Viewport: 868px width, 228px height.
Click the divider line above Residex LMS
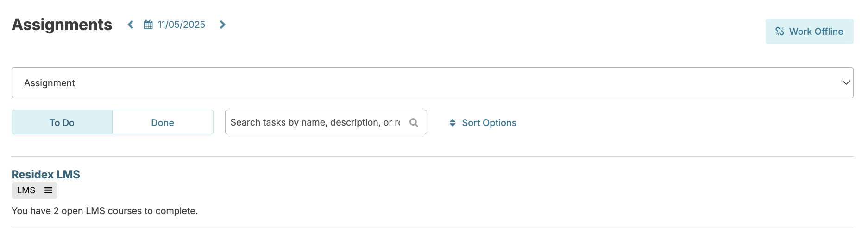432,157
